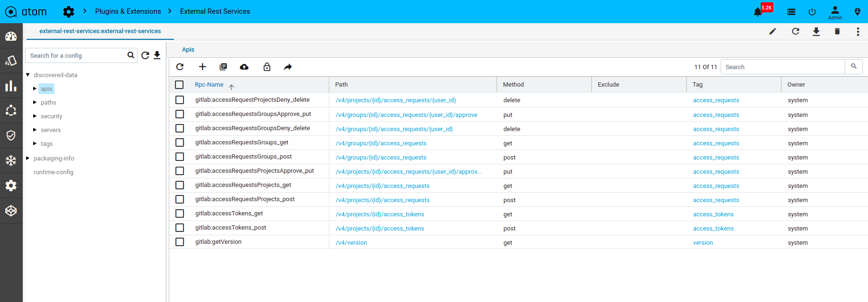Screen dimensions: 868x302
Task: Go to External Rest Services breadcrumb
Action: pos(215,11)
